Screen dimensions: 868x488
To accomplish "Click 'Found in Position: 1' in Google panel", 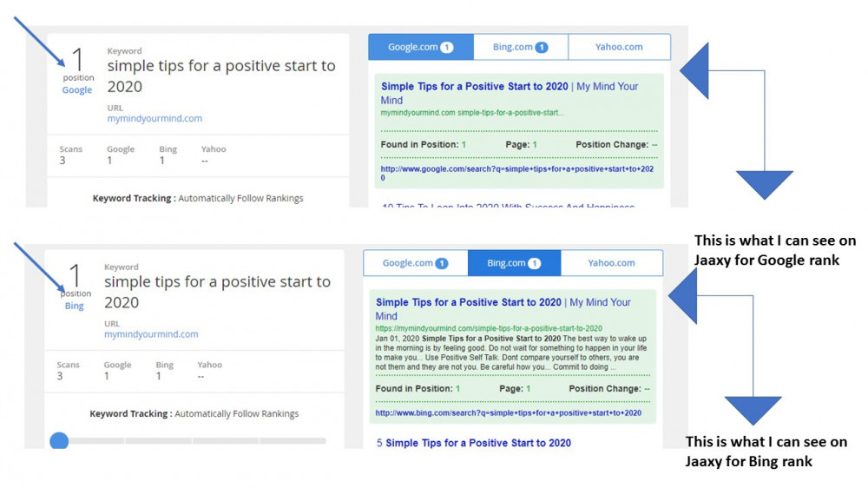I will [424, 144].
